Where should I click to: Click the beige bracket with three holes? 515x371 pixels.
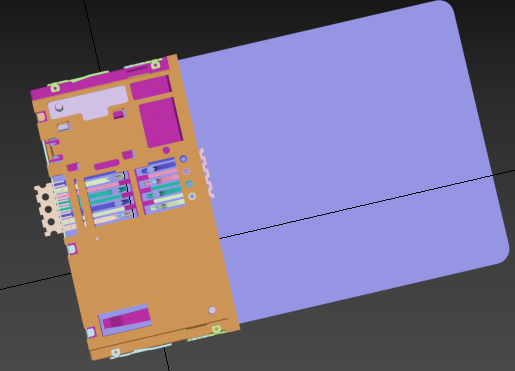pyautogui.click(x=47, y=210)
